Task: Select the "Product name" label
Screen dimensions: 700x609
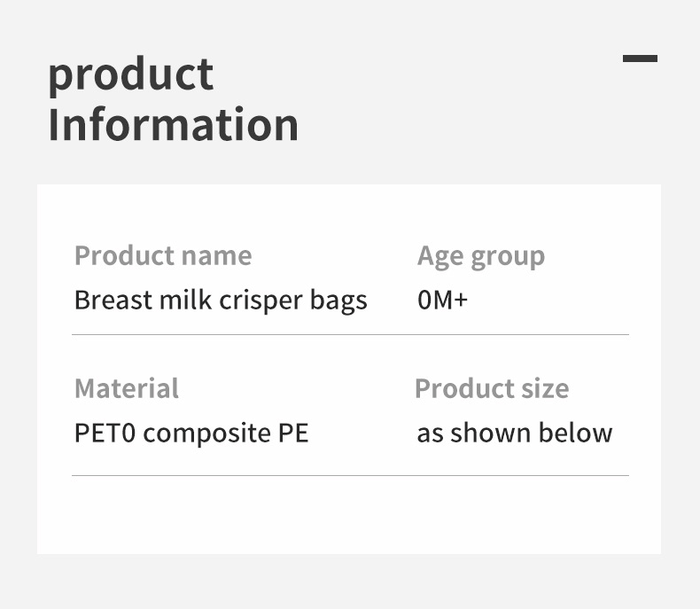Action: tap(163, 255)
